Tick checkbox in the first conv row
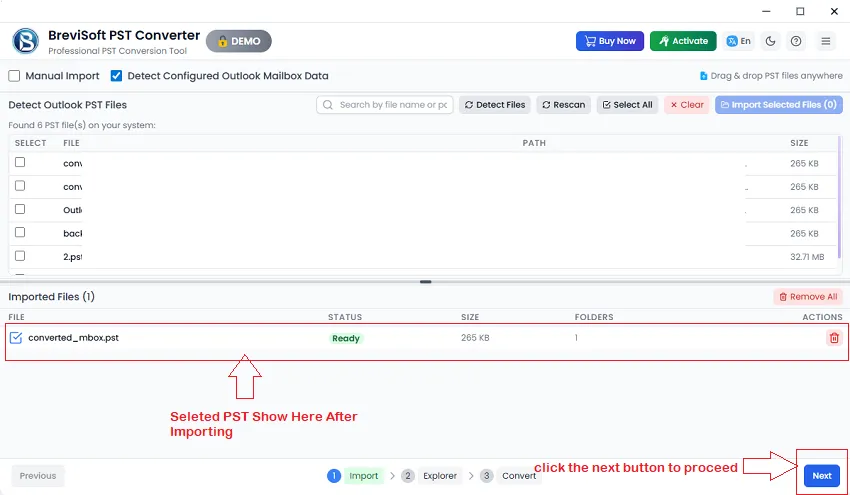This screenshot has width=850, height=495. (x=20, y=162)
